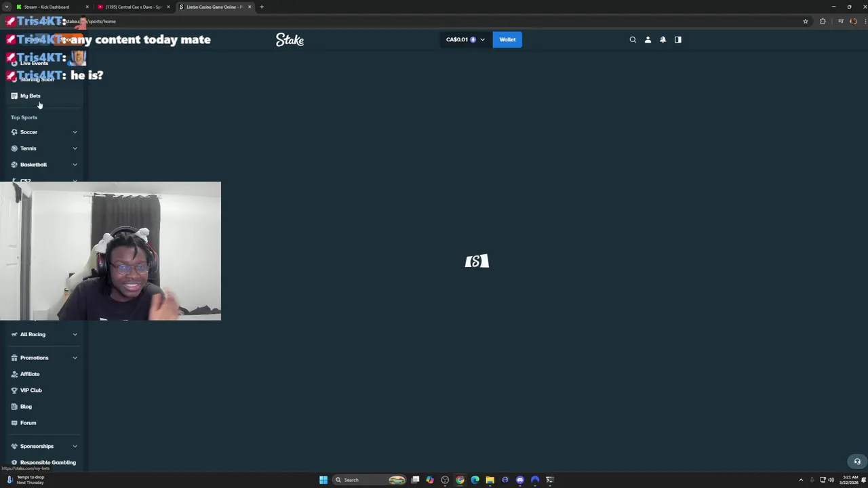
Task: Click the blue Wallet button
Action: [x=507, y=39]
